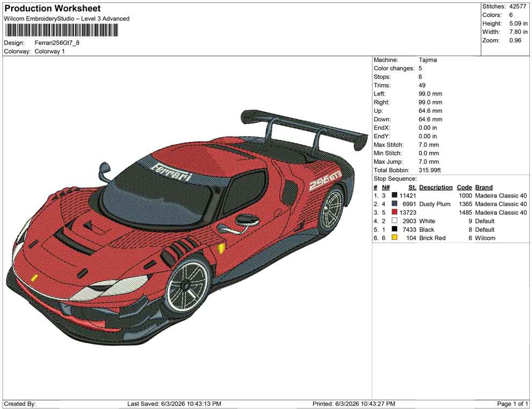Click the 'Wilcom' brand cell

(x=485, y=238)
